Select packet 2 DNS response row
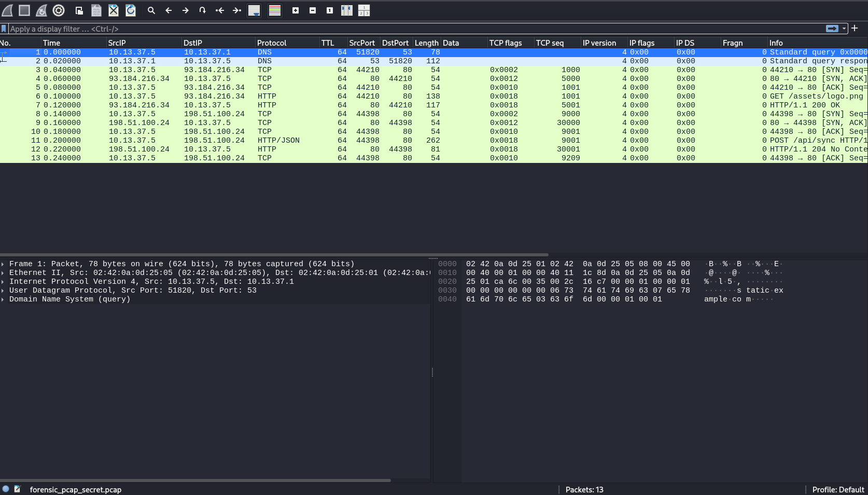The image size is (868, 495). point(434,61)
